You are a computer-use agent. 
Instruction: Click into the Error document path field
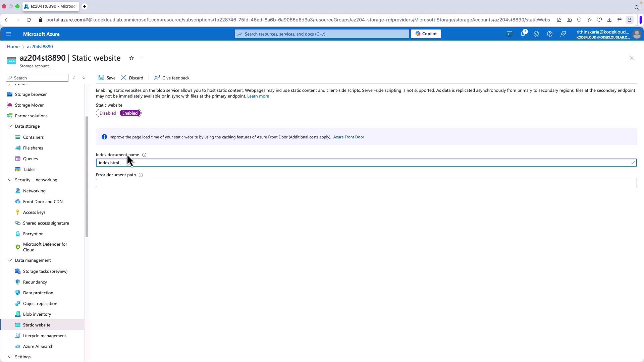click(x=366, y=183)
